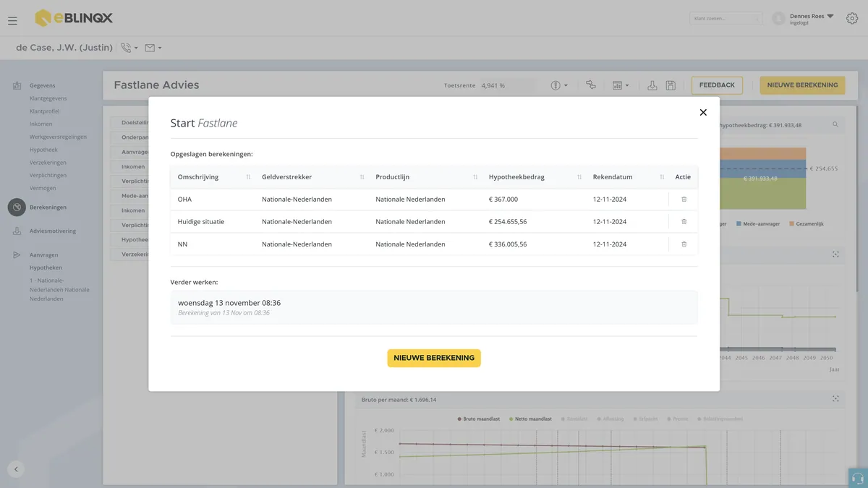This screenshot has width=868, height=488.
Task: Sort the table by Productlijn
Action: click(476, 177)
